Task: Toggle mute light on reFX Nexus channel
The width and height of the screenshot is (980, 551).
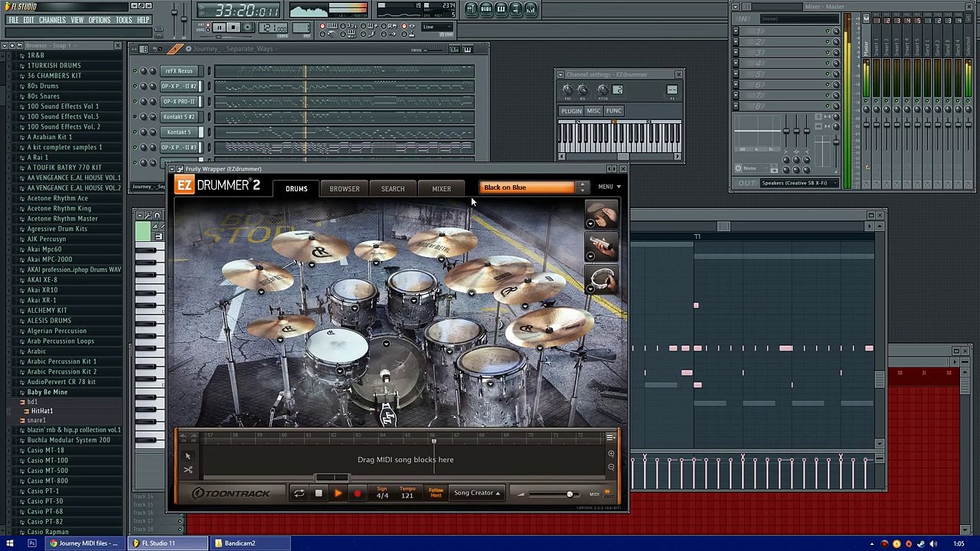Action: 134,71
